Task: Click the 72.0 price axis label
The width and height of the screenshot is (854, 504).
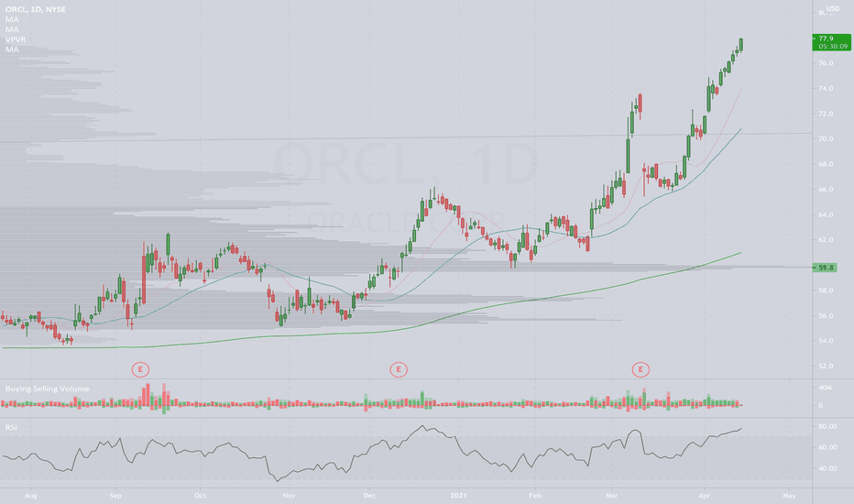Action: 826,114
